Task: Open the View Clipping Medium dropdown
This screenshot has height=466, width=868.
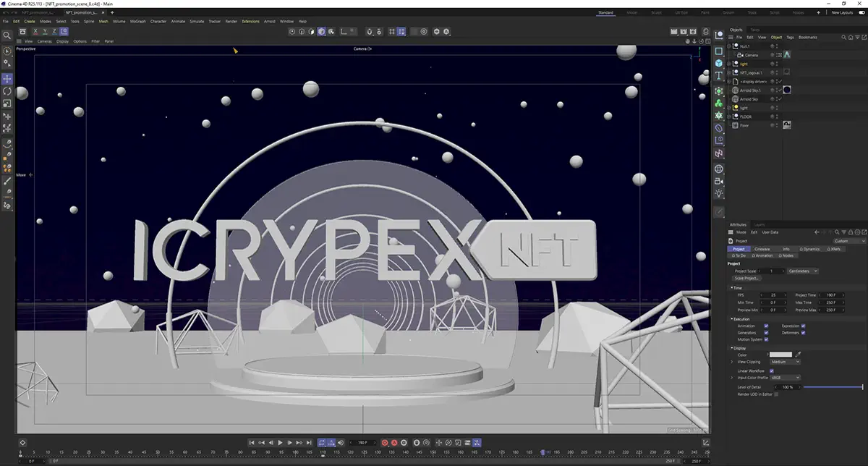Action: click(784, 362)
